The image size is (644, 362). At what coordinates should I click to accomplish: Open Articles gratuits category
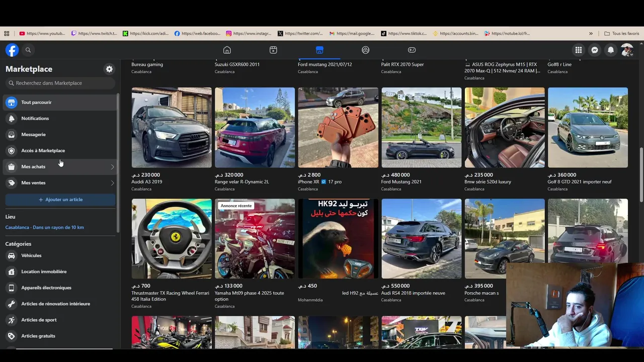[60, 336]
